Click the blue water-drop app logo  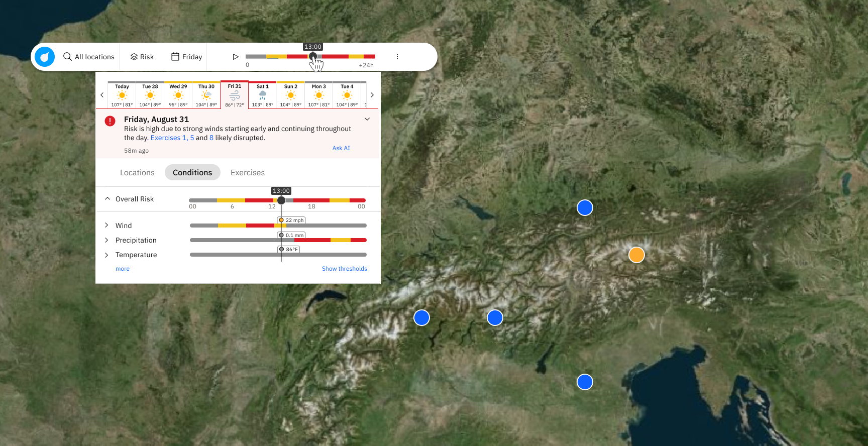(x=45, y=57)
